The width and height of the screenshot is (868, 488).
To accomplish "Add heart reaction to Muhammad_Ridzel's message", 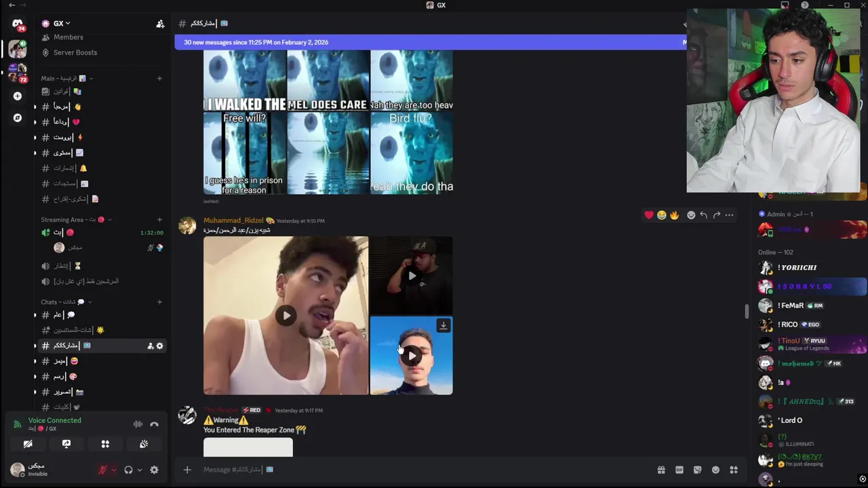I will (649, 215).
